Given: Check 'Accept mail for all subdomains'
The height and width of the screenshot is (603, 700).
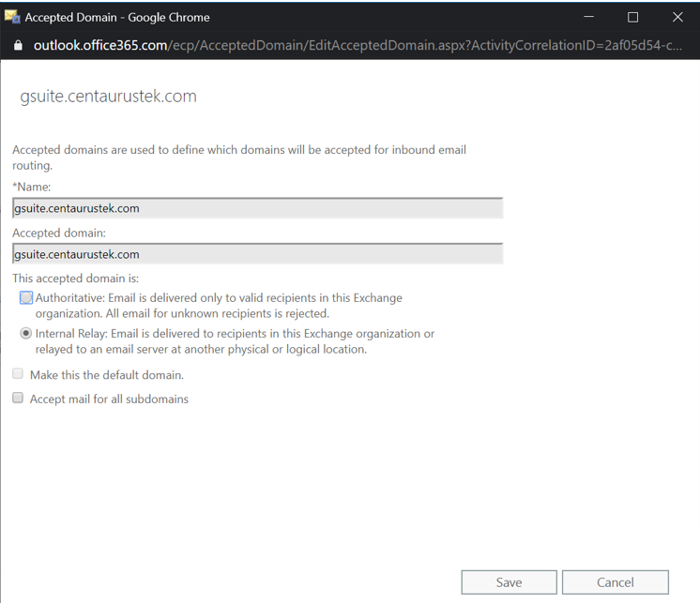Looking at the screenshot, I should (x=18, y=399).
